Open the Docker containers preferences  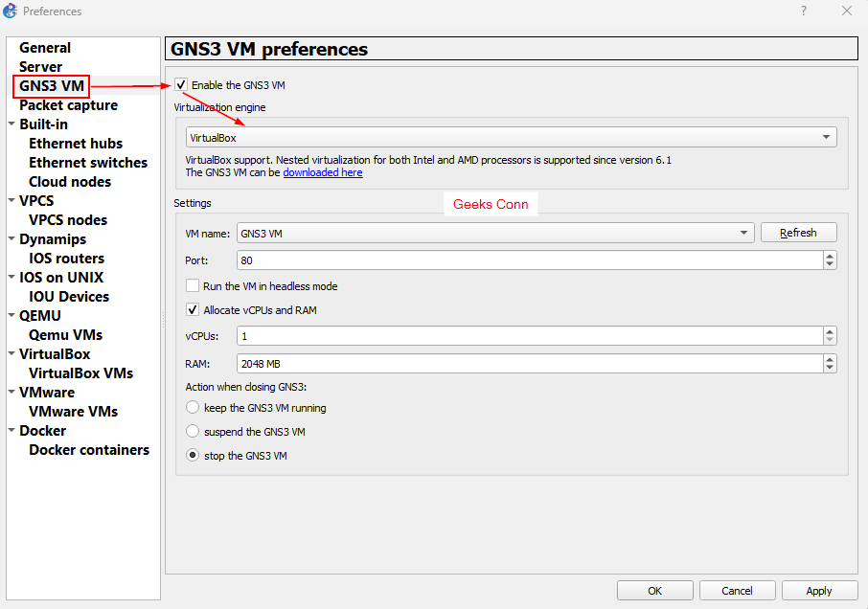89,449
